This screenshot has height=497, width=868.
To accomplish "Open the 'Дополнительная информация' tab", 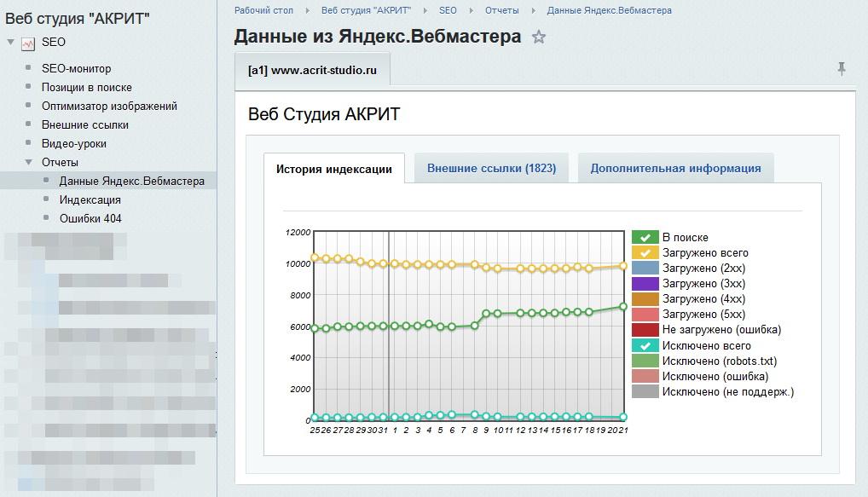I will (676, 168).
